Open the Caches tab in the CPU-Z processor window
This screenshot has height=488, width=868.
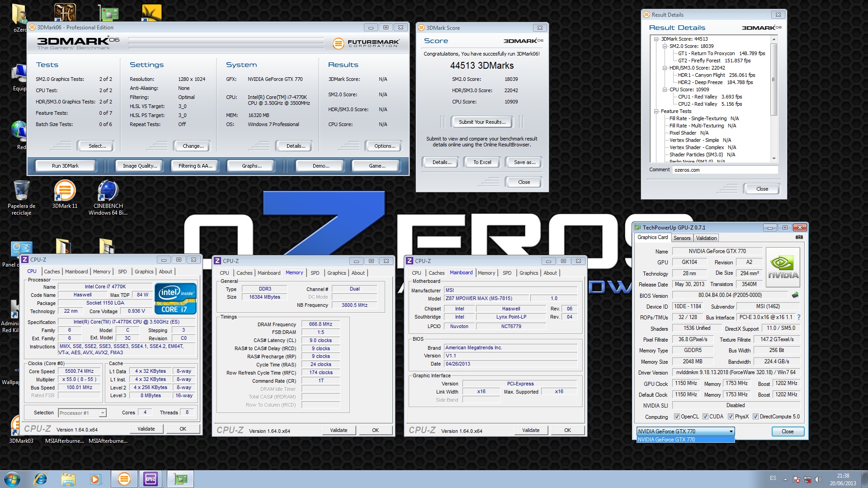click(52, 272)
